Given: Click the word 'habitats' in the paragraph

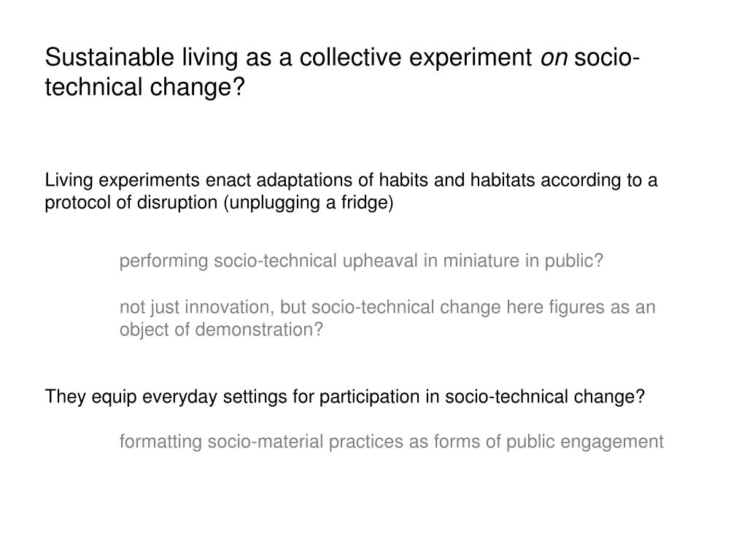Looking at the screenshot, I should click(x=503, y=181).
